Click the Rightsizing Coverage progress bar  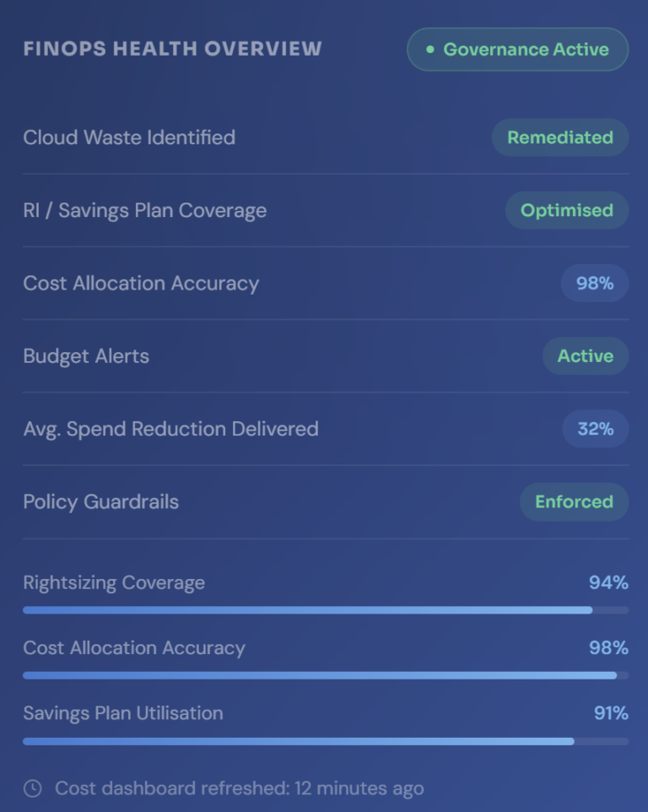(326, 609)
